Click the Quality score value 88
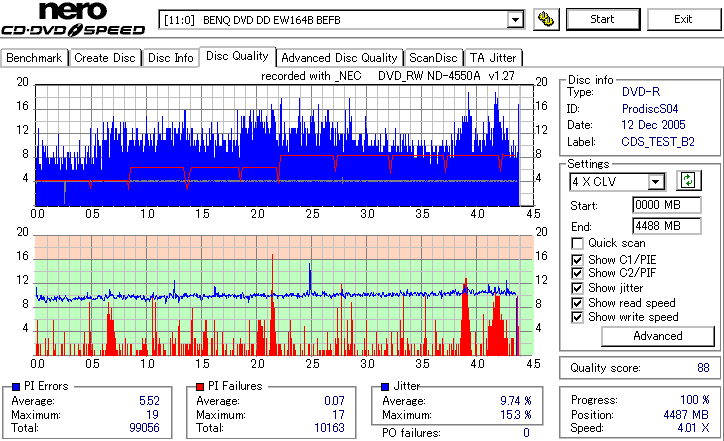 click(703, 368)
